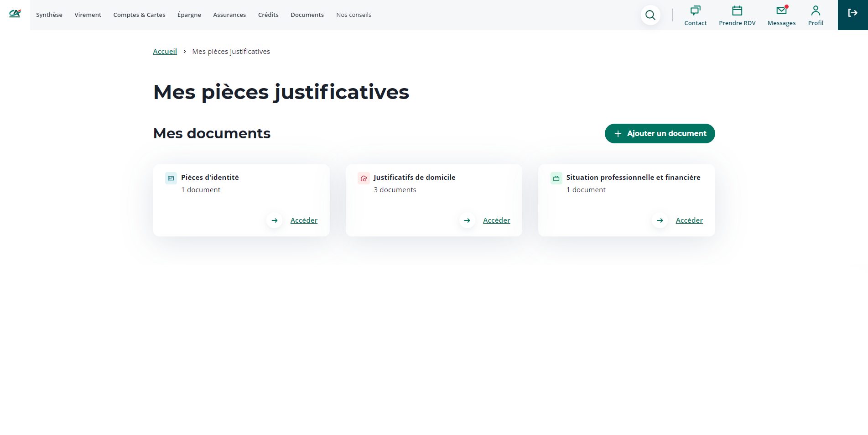Select the Pièces d'identité card title
This screenshot has height=435, width=868.
[210, 178]
